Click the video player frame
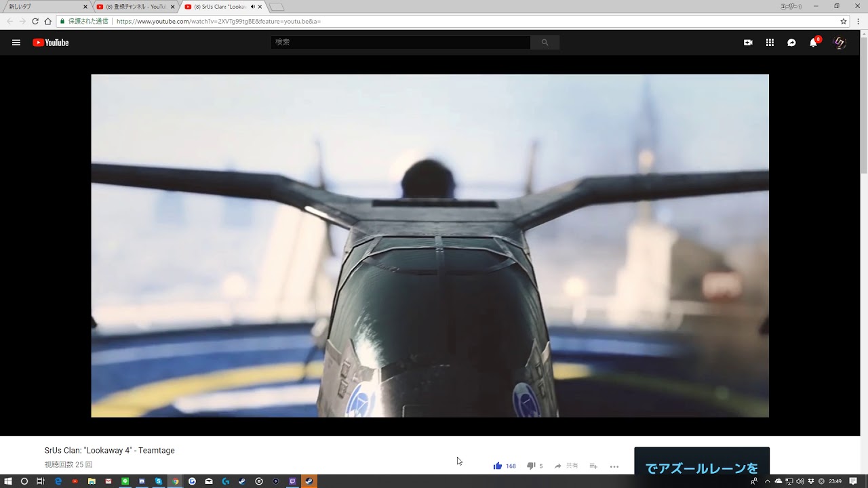The image size is (868, 488). [430, 245]
